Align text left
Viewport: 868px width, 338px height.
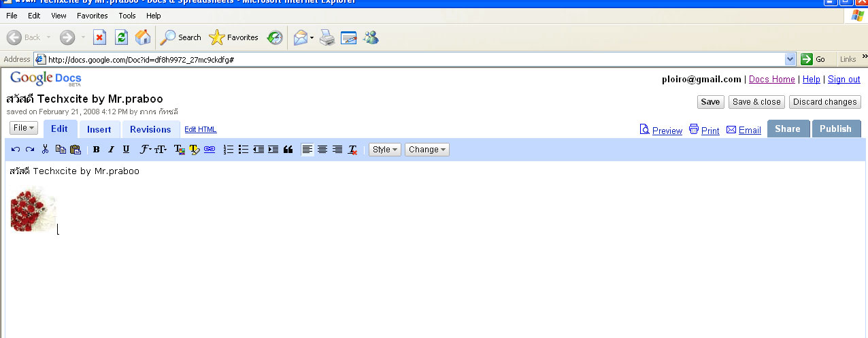pos(307,150)
